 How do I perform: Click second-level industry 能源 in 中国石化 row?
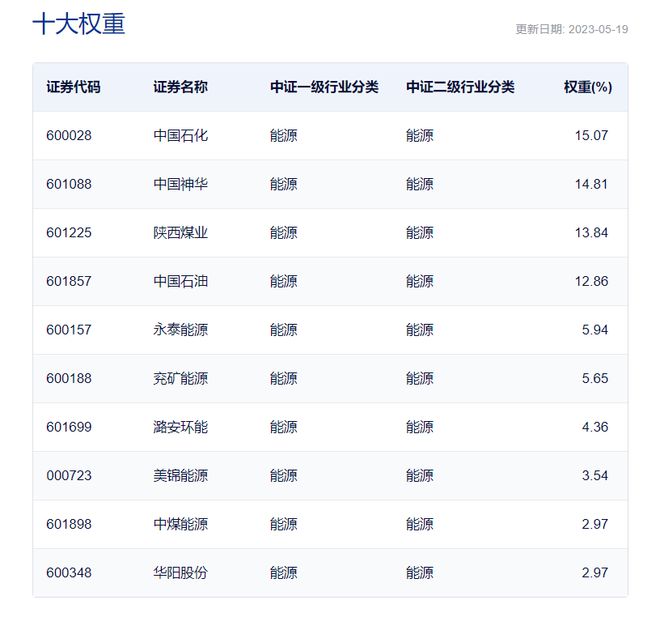(420, 136)
